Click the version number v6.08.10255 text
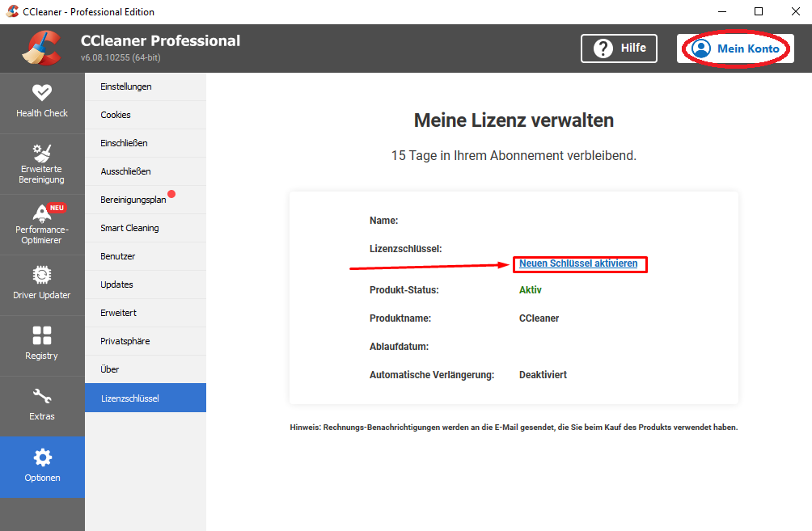The height and width of the screenshot is (531, 812). point(121,57)
